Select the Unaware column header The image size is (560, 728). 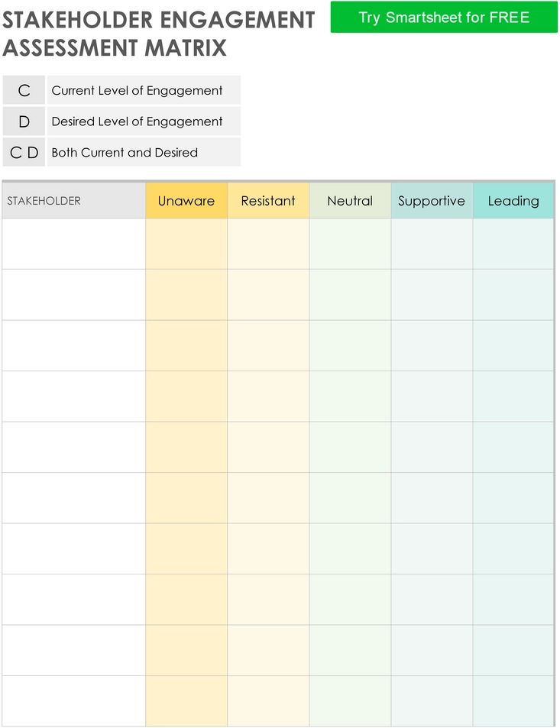click(186, 201)
